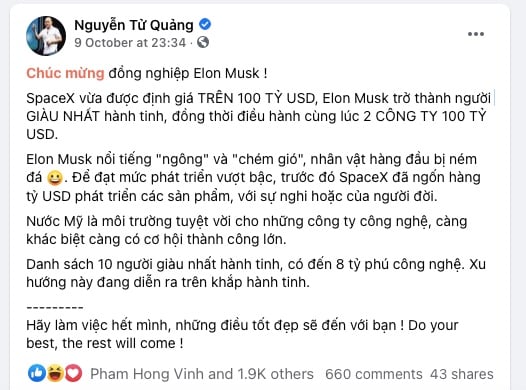Click the blue verified badge beside the name
The width and height of the screenshot is (526, 390).
[x=205, y=24]
